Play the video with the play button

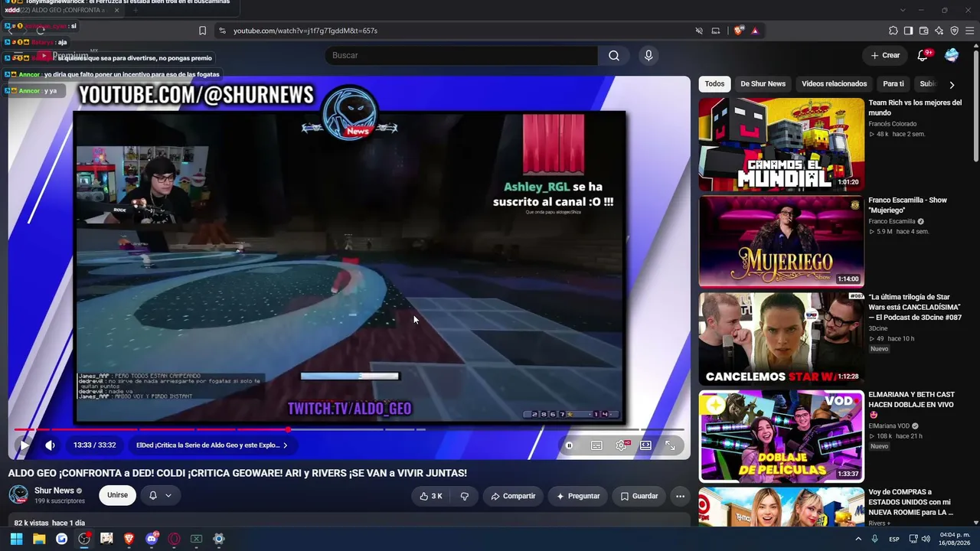pos(24,445)
